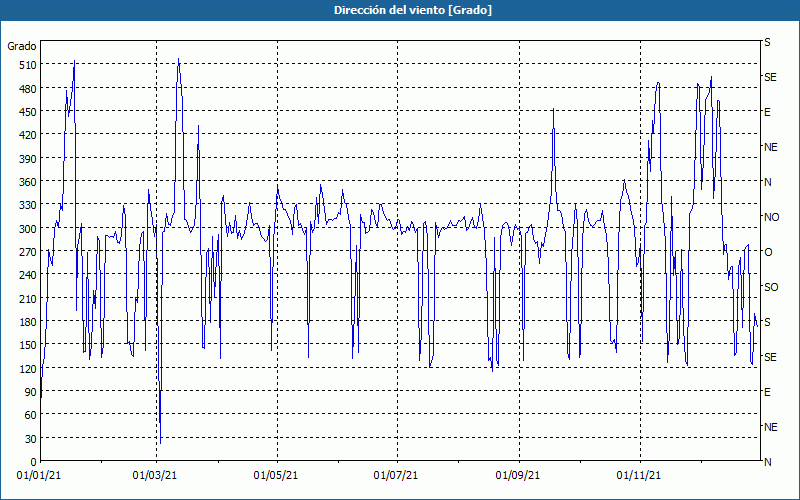
Task: Click the "NO" compass direction label
Action: point(771,217)
